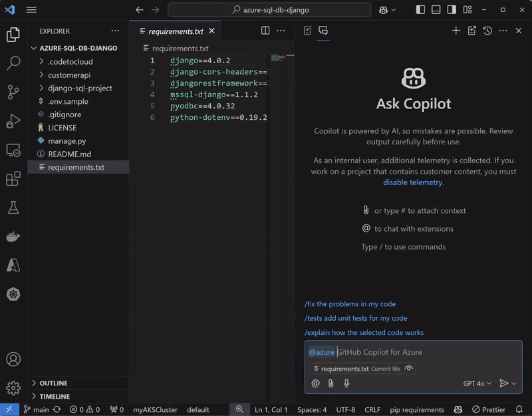Click /fix the problems in my code
The width and height of the screenshot is (532, 416).
click(x=350, y=304)
